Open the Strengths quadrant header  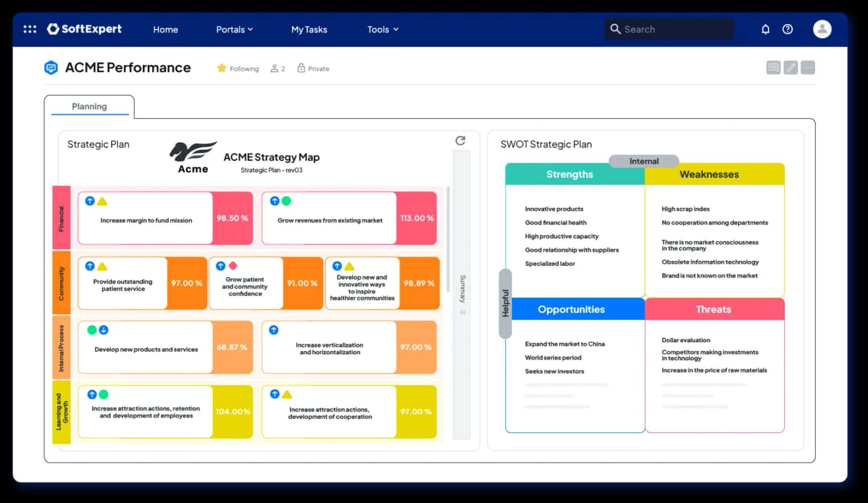[x=575, y=174]
